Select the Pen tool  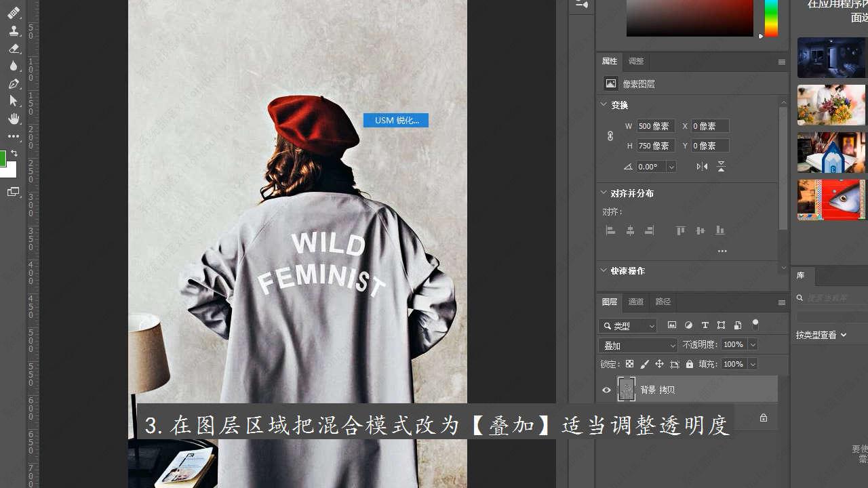click(x=14, y=84)
